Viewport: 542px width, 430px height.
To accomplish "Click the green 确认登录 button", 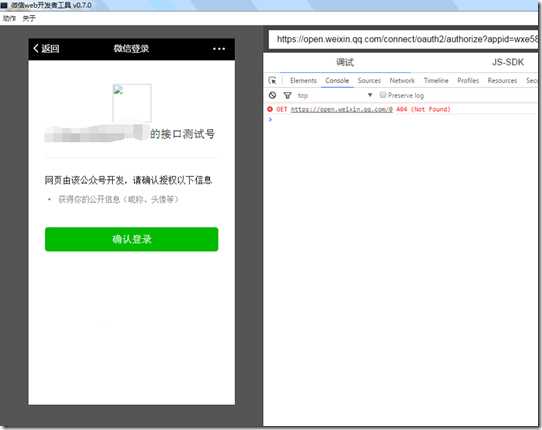I will 131,239.
